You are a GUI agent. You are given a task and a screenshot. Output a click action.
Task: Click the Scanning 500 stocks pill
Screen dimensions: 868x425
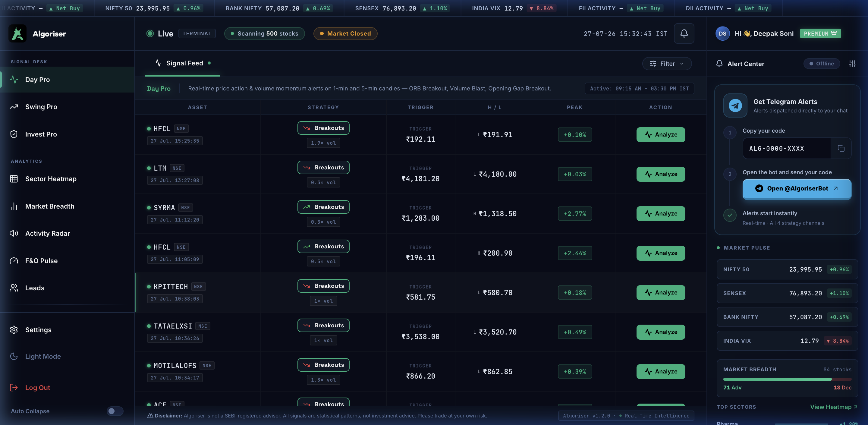click(265, 33)
